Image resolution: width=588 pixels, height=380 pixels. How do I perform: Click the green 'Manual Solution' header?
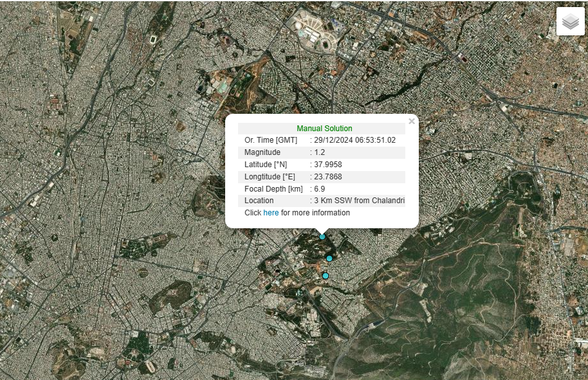click(x=324, y=129)
